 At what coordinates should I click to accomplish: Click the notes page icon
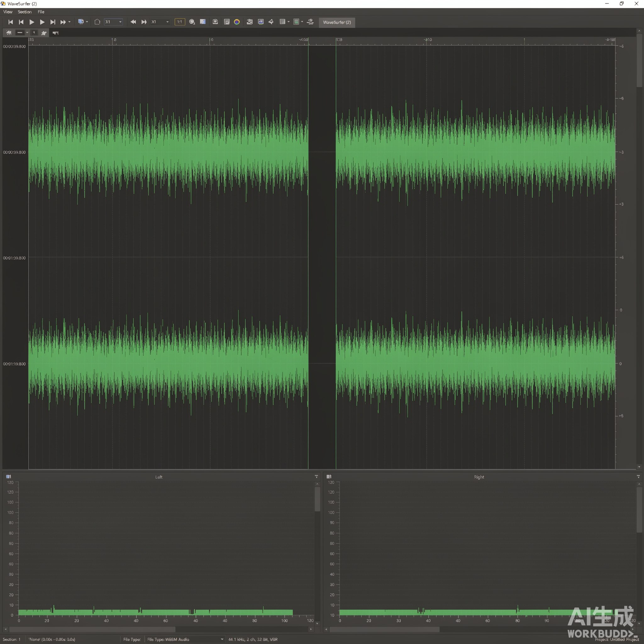click(x=227, y=22)
